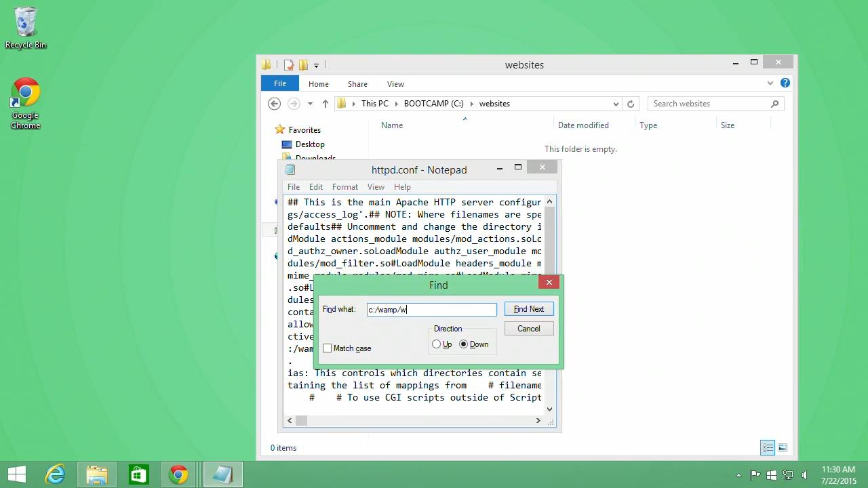Click Notepad's horizontal scrollbar left arrow
Viewport: 868px width, 488px height.
290,421
